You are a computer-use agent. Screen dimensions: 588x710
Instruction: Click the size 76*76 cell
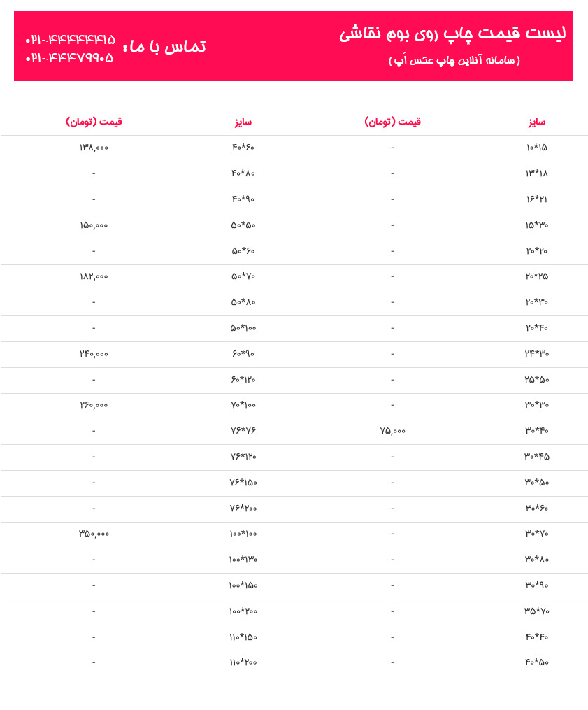pyautogui.click(x=243, y=431)
